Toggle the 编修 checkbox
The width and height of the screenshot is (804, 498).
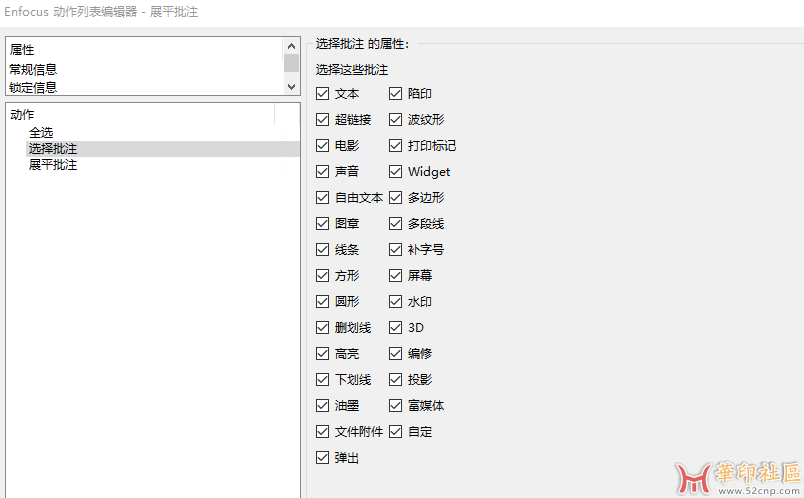395,353
